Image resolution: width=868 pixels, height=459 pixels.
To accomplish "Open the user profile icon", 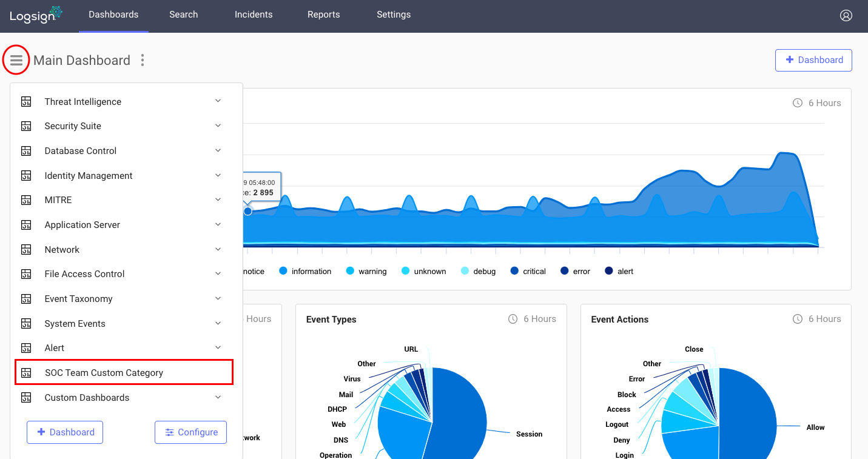I will [846, 15].
